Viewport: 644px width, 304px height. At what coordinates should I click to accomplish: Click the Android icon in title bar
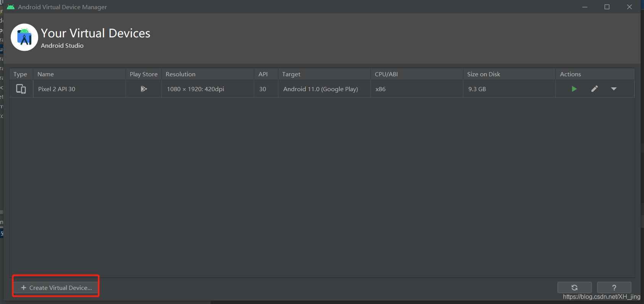point(11,7)
